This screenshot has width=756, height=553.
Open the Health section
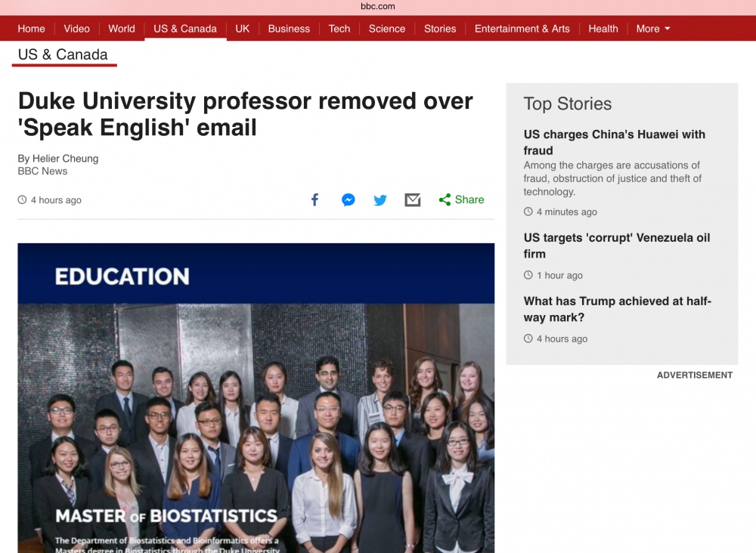point(603,29)
